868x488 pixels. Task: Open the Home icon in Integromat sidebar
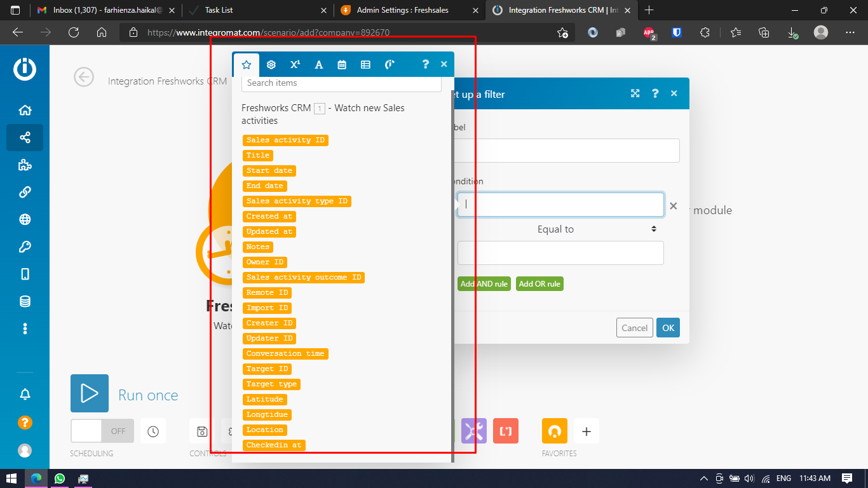coord(25,110)
